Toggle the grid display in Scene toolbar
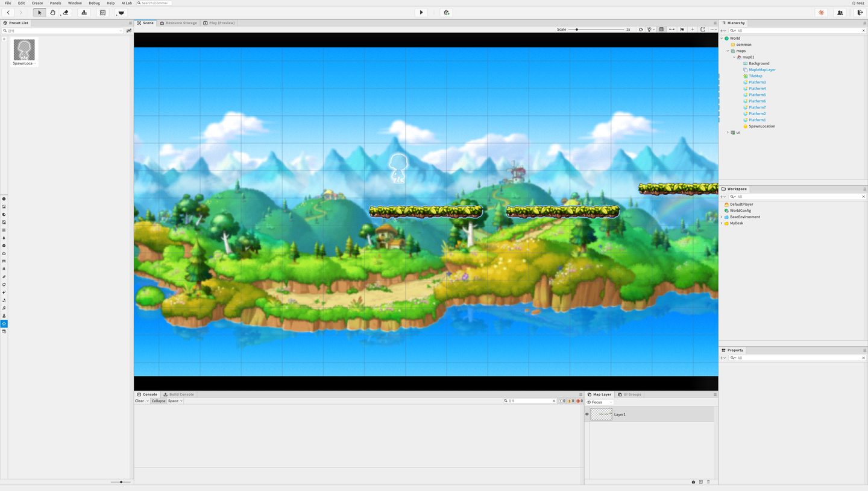 pyautogui.click(x=661, y=30)
